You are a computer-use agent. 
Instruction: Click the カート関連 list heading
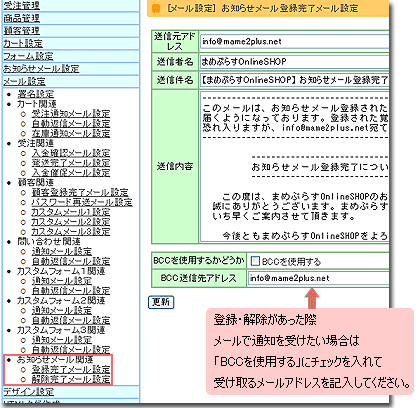(37, 104)
